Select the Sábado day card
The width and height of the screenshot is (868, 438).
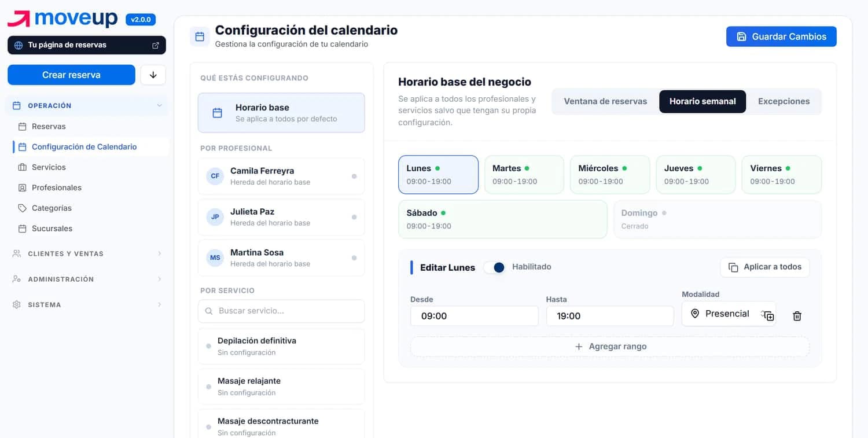click(503, 219)
